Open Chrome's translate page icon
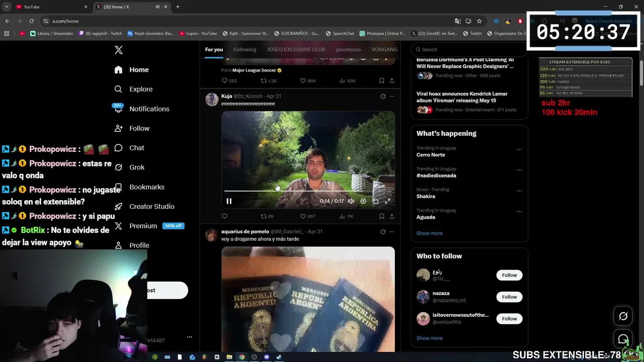Screen dimensions: 644x362 (457, 21)
